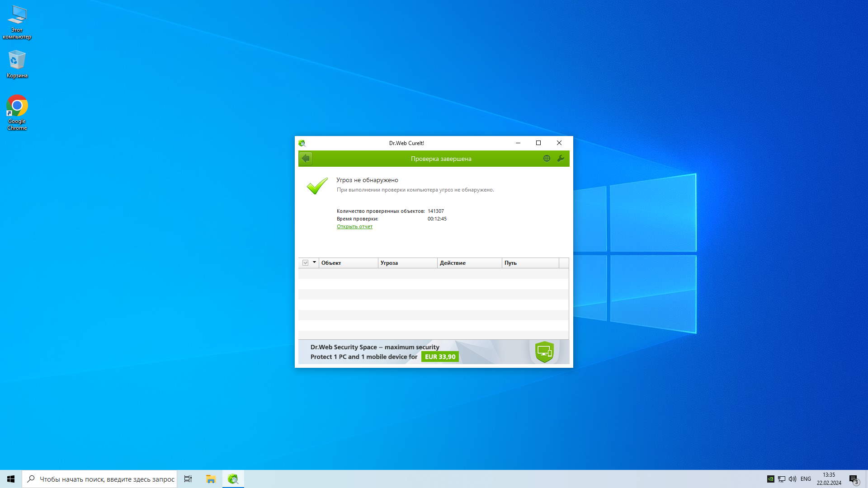Toggle the select-all checkbox in table header
868x488 pixels.
point(306,263)
